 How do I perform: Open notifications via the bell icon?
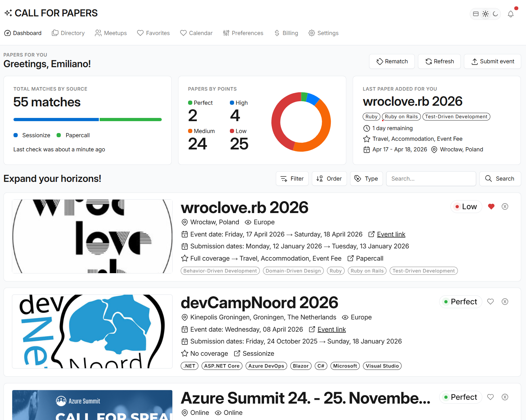click(x=511, y=14)
